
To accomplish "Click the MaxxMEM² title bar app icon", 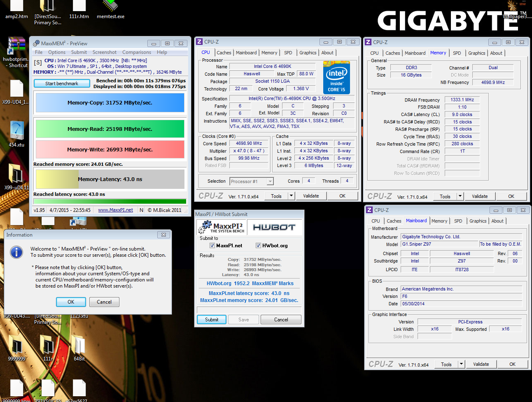I will 36,43.
